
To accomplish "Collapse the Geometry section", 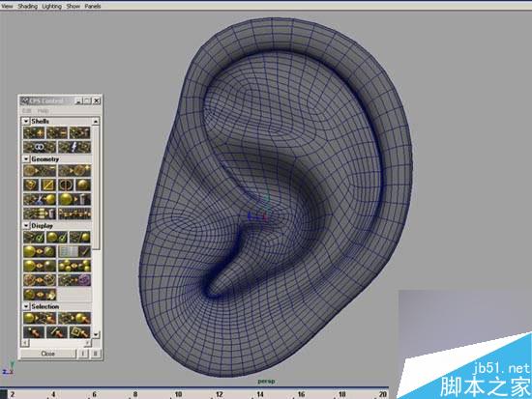I will point(26,159).
